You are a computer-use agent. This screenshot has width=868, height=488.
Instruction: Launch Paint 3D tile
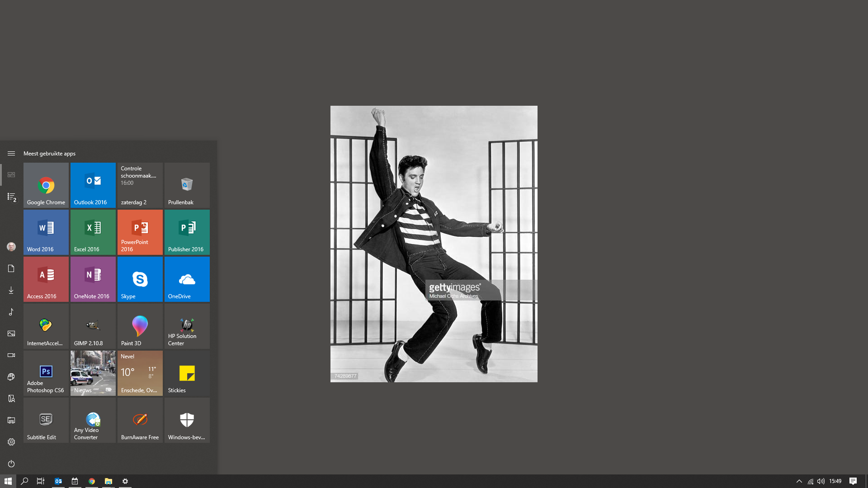click(140, 326)
